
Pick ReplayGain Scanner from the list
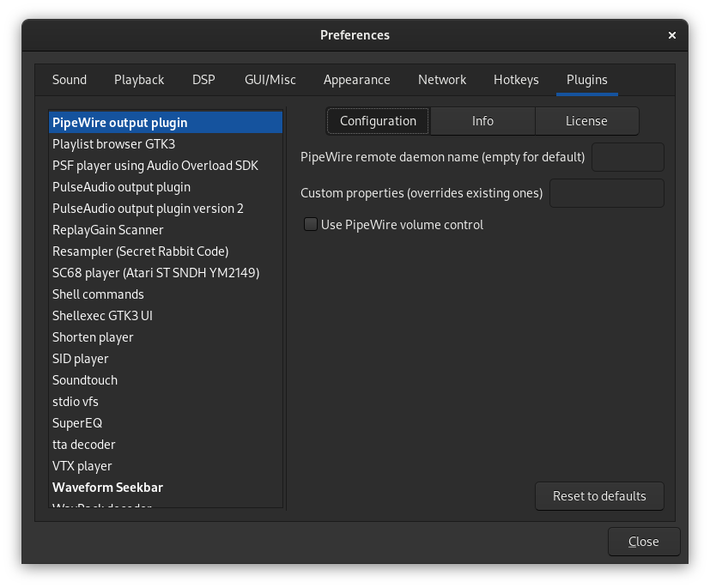pos(107,230)
